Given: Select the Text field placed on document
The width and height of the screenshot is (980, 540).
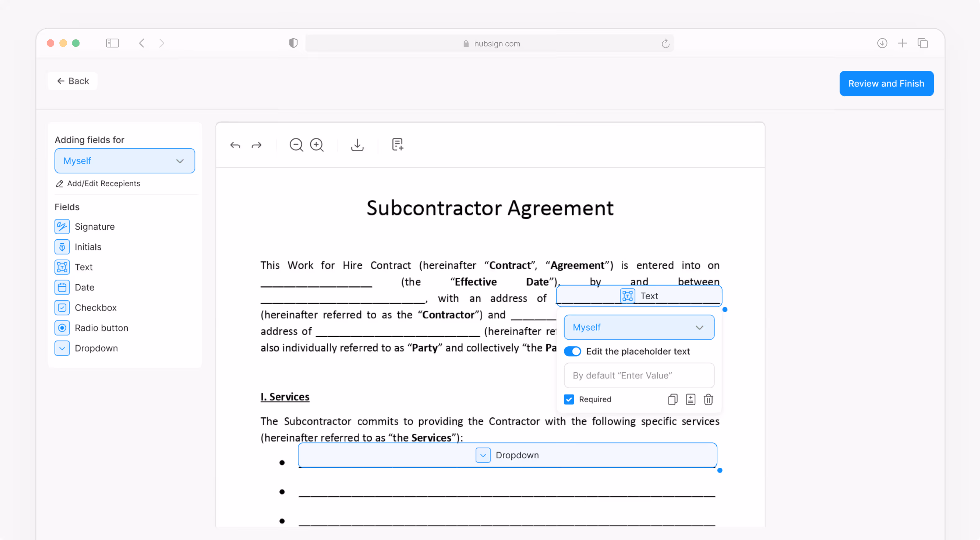Looking at the screenshot, I should [x=639, y=295].
